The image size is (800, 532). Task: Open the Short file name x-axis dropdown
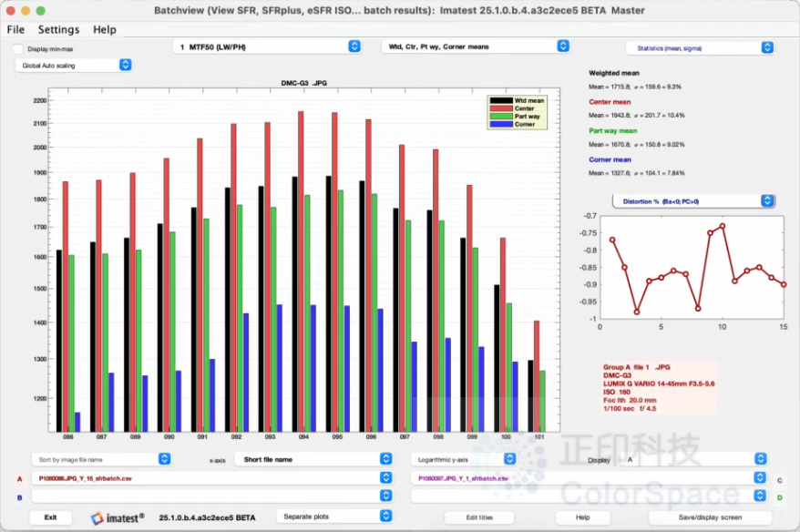(x=313, y=459)
